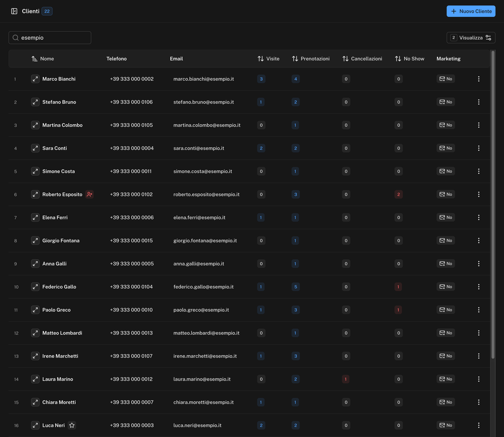The width and height of the screenshot is (504, 437).
Task: Click the name Matteo Lombardi
Action: (62, 333)
